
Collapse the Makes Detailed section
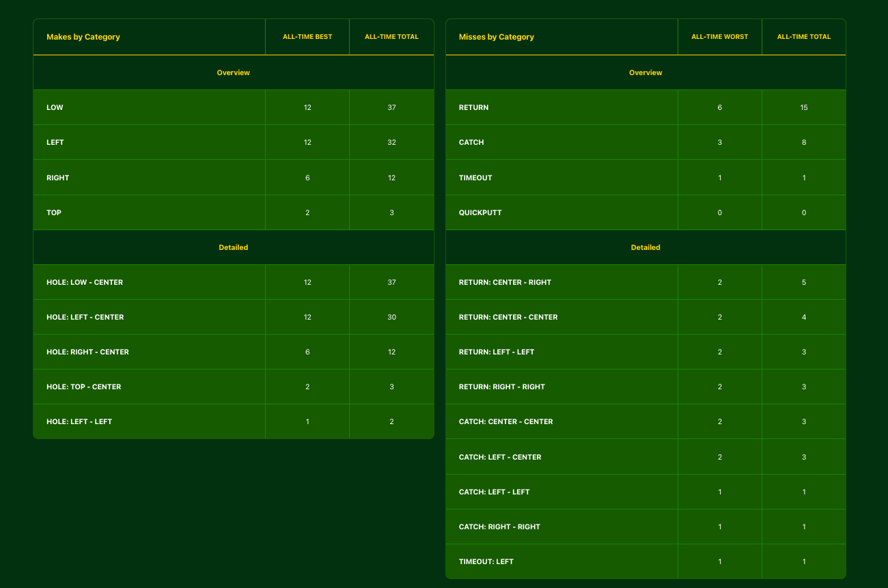pyautogui.click(x=234, y=247)
